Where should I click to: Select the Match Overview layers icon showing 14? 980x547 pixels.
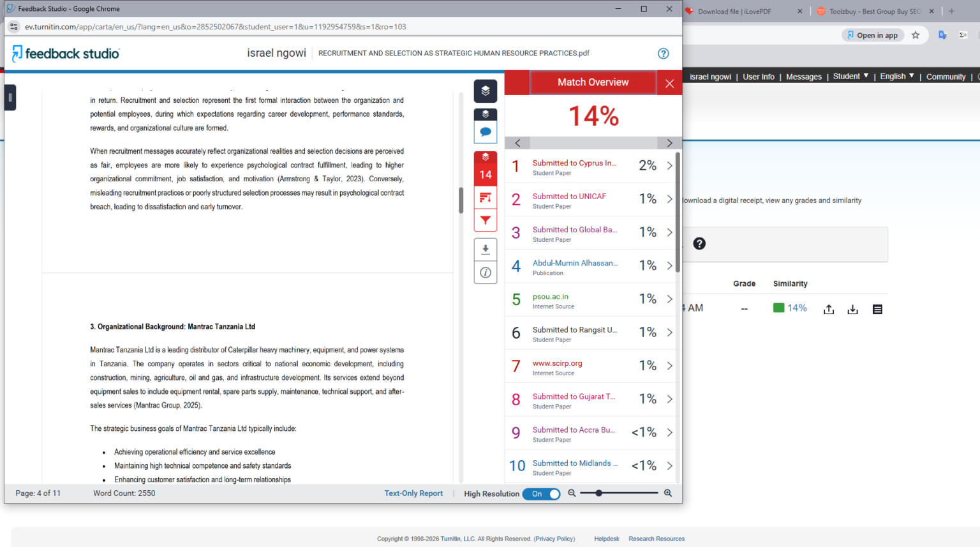tap(486, 169)
